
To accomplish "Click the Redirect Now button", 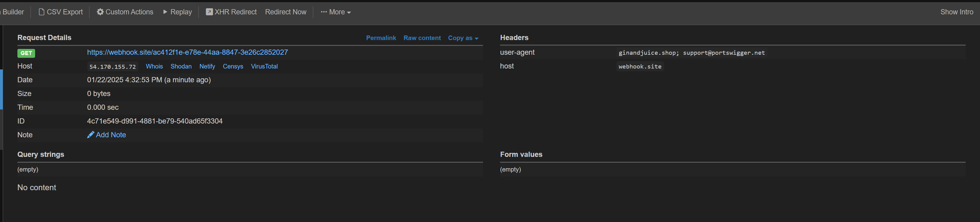I will click(285, 12).
